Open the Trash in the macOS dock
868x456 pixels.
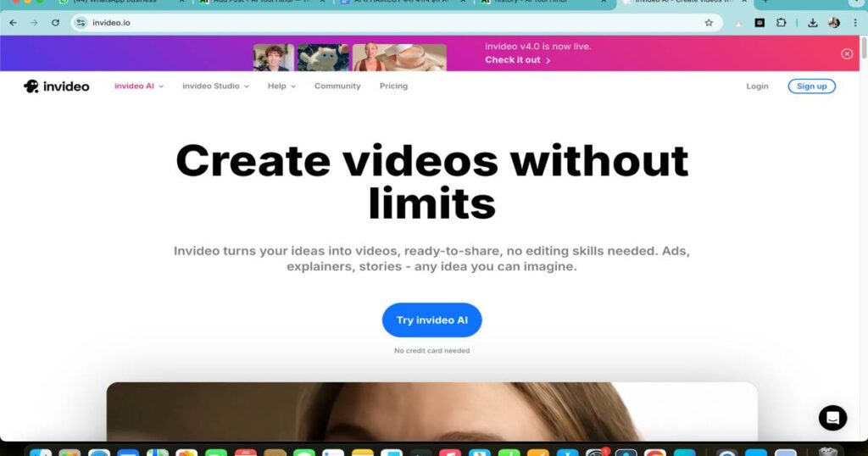827,452
